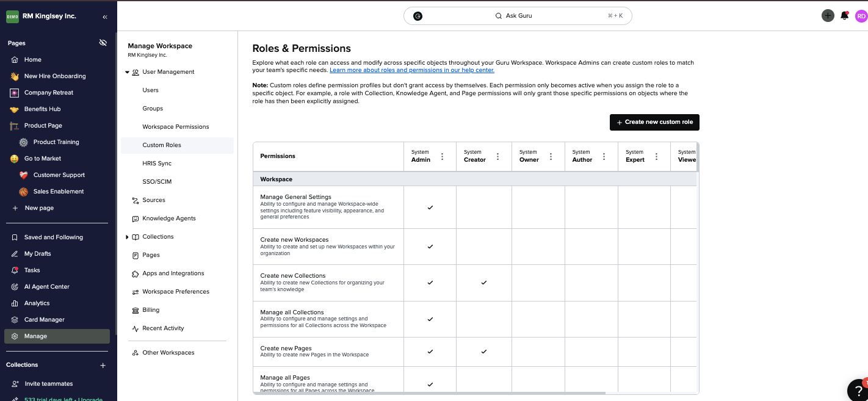Click the trial days left Upgrade link
Viewport: 868px width, 401px height.
pos(63,399)
